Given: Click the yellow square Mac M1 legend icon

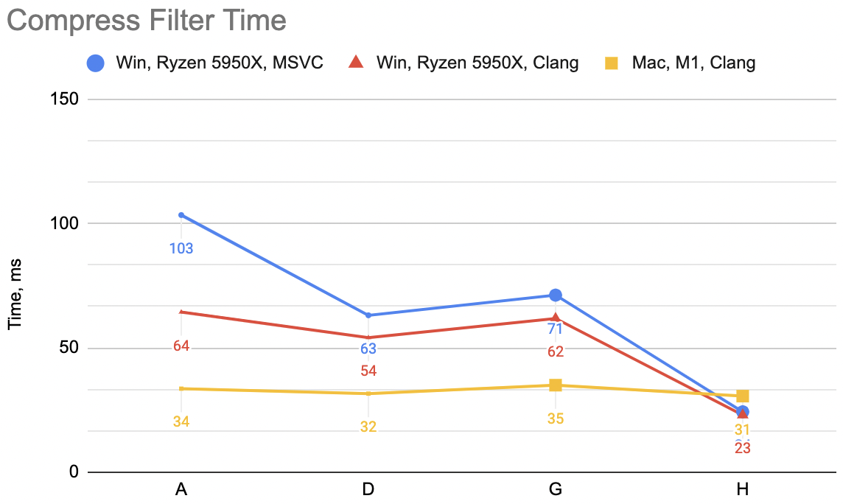Looking at the screenshot, I should (x=612, y=63).
